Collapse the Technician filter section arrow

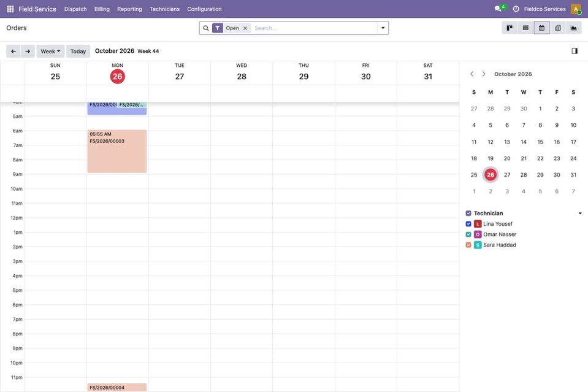580,213
